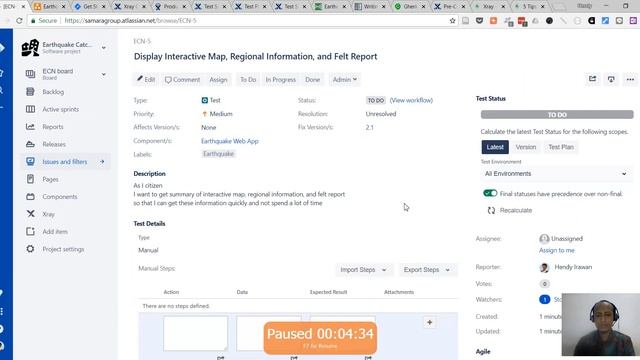Click the fix version 2.1 value
The image size is (640, 360).
369,127
